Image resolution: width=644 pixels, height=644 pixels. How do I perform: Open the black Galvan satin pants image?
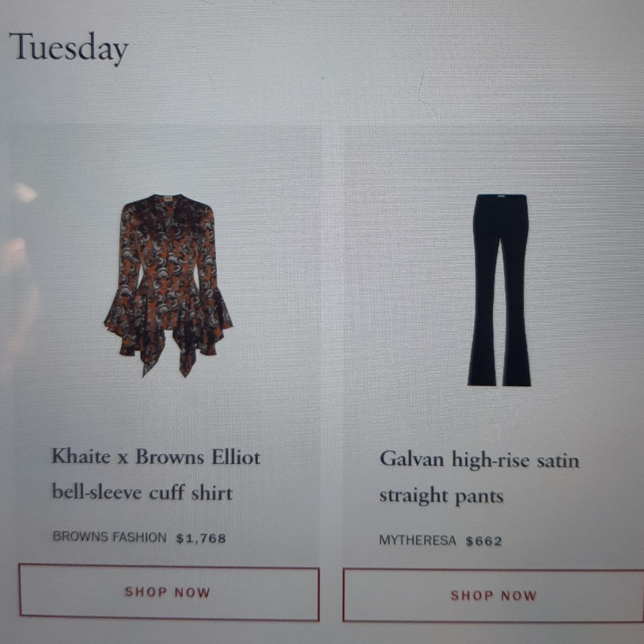[499, 290]
